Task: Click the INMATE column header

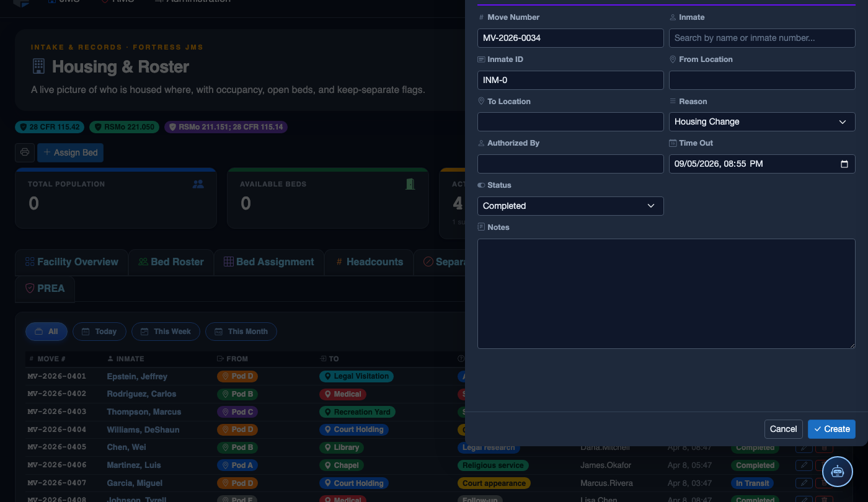Action: click(126, 359)
